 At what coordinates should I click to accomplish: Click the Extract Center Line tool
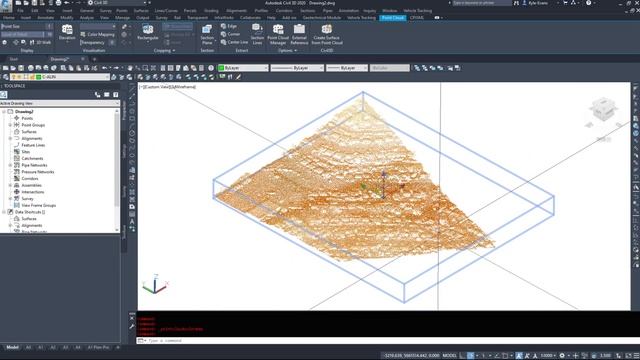coord(234,42)
